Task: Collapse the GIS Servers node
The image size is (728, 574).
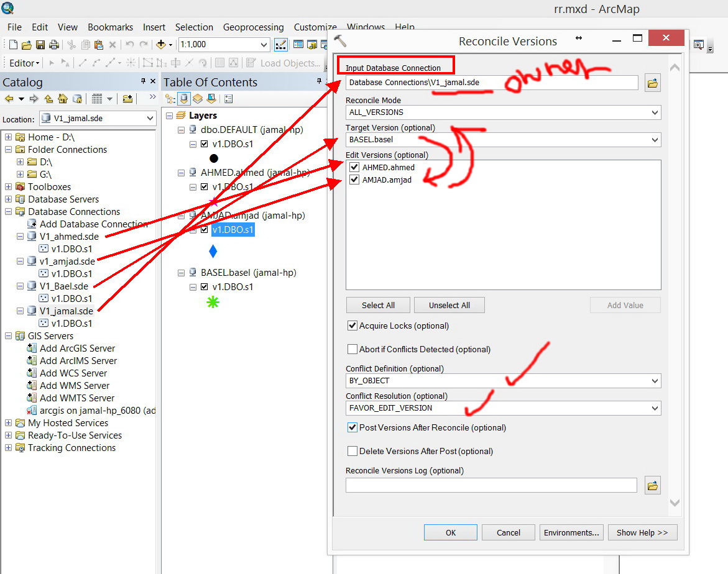Action: pyautogui.click(x=8, y=336)
